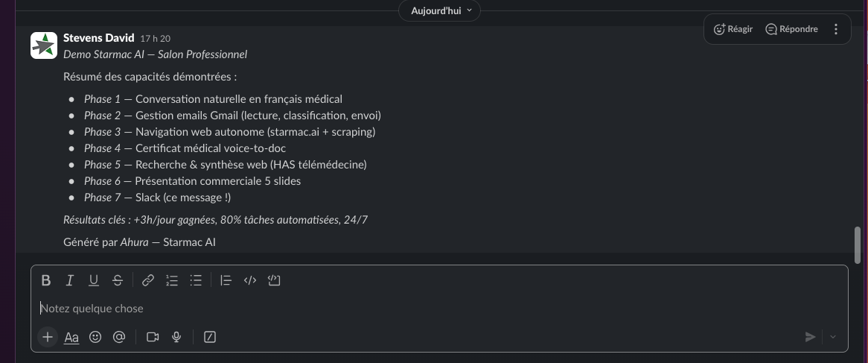Click the Généré par Ahura line
The height and width of the screenshot is (363, 868).
click(139, 242)
